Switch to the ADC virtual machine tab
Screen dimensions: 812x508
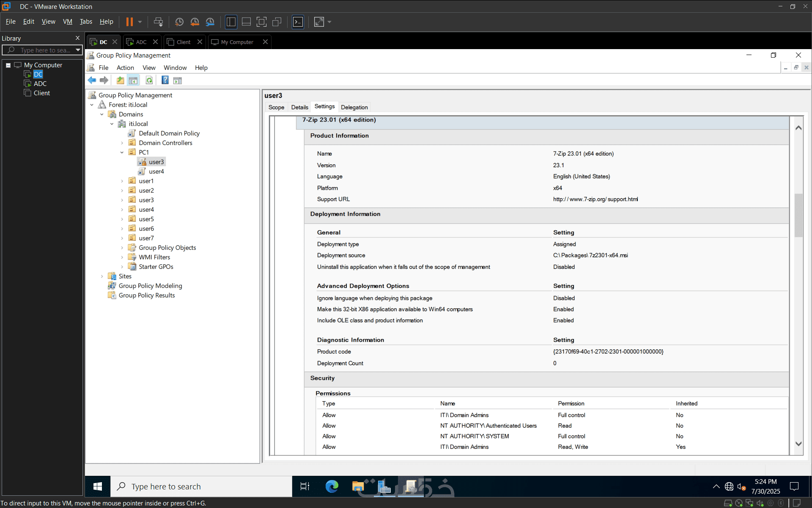pyautogui.click(x=141, y=42)
